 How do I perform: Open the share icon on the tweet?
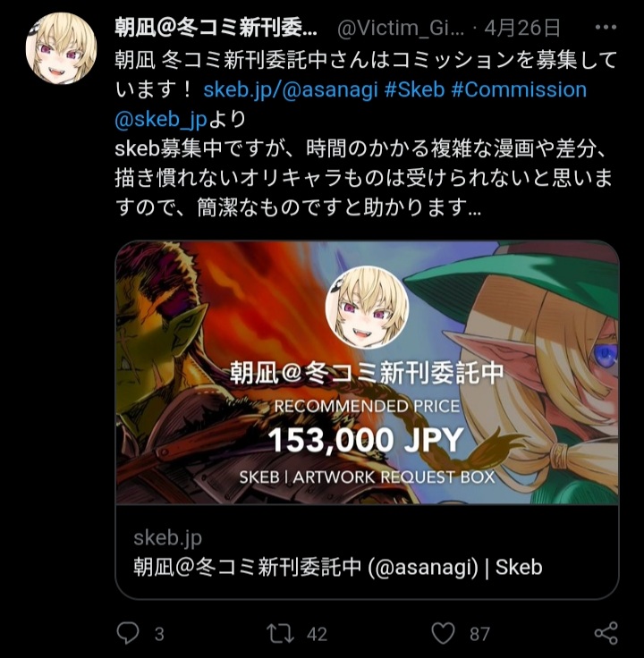click(x=606, y=633)
